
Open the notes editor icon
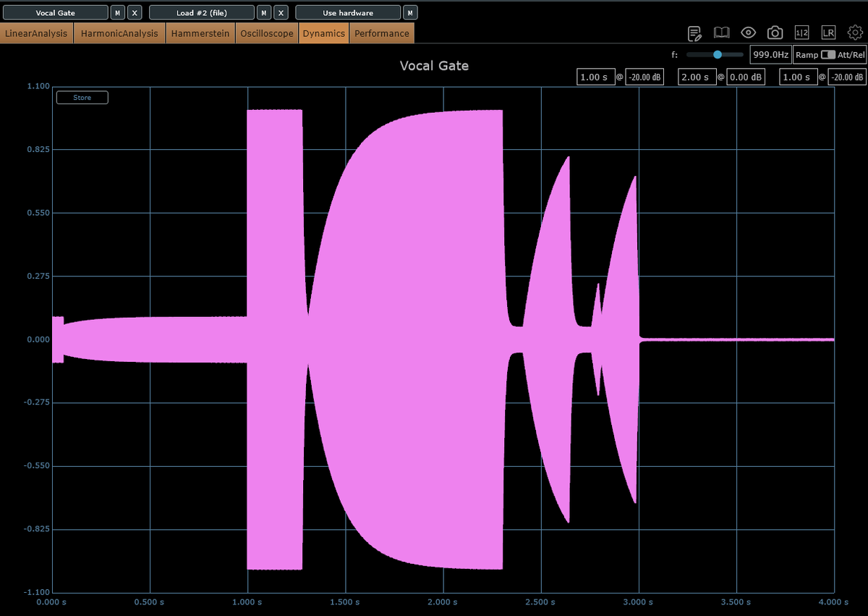click(694, 33)
